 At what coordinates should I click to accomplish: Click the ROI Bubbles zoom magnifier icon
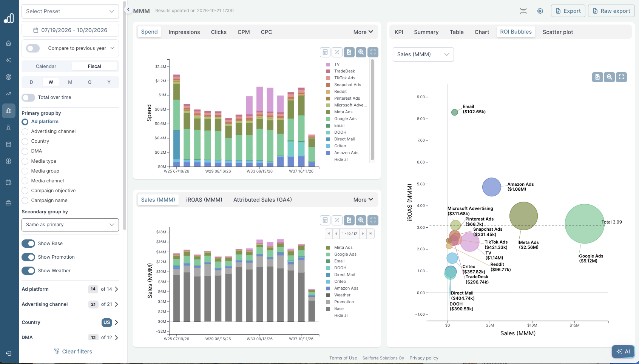coord(609,77)
